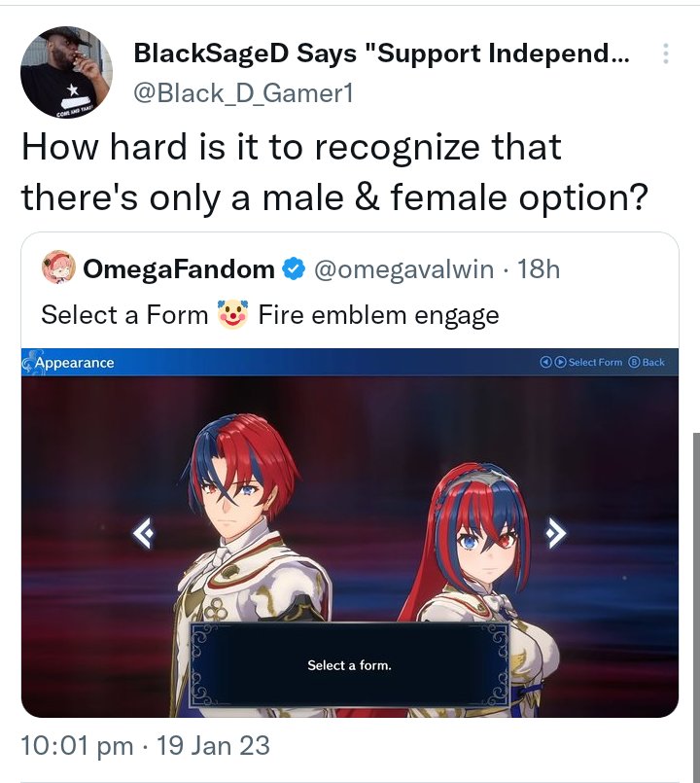Open the quoted tweet text 'Select a Form'
Image resolution: width=700 pixels, height=783 pixels.
pos(124,315)
